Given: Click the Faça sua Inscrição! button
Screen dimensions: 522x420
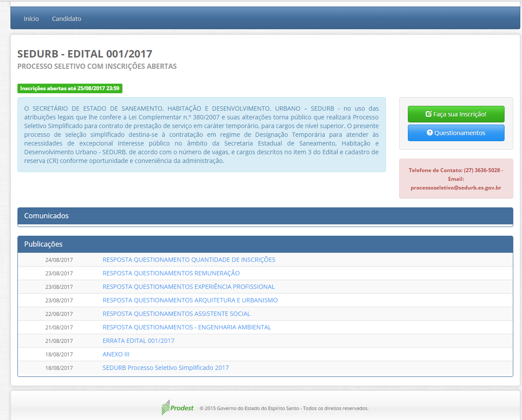Looking at the screenshot, I should pyautogui.click(x=456, y=114).
